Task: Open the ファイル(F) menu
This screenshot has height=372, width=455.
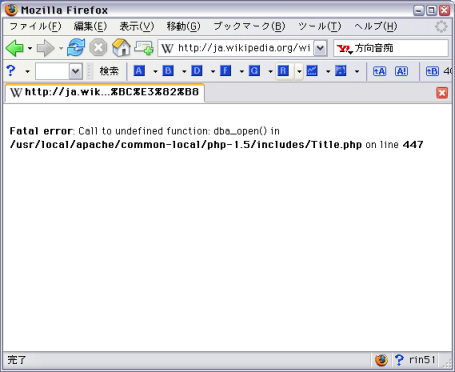Action: pos(35,26)
